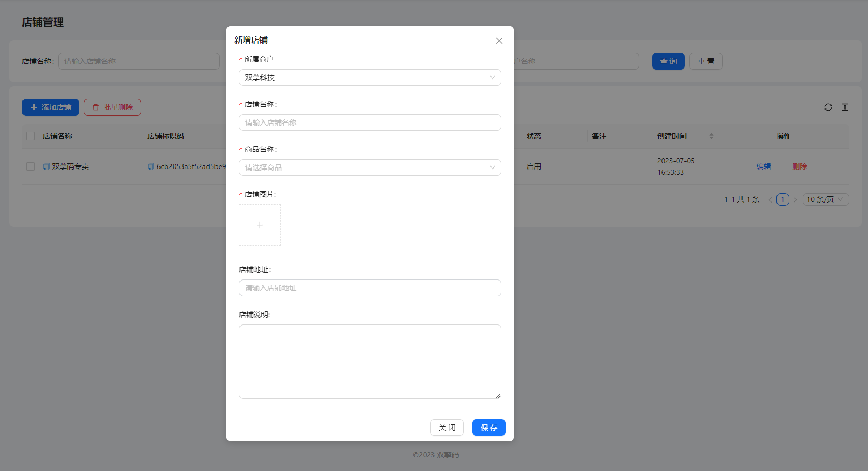The height and width of the screenshot is (471, 868).
Task: Check the row checkbox for 双擎码专卖
Action: tap(30, 166)
